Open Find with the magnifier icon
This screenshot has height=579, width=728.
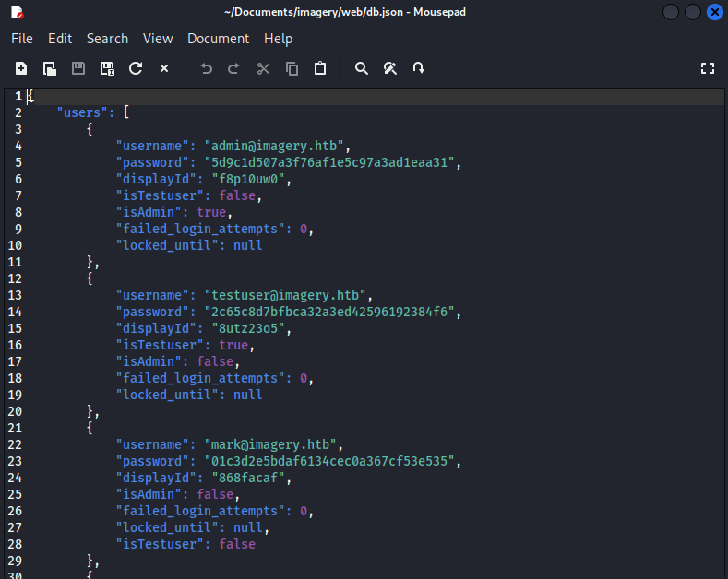[362, 68]
